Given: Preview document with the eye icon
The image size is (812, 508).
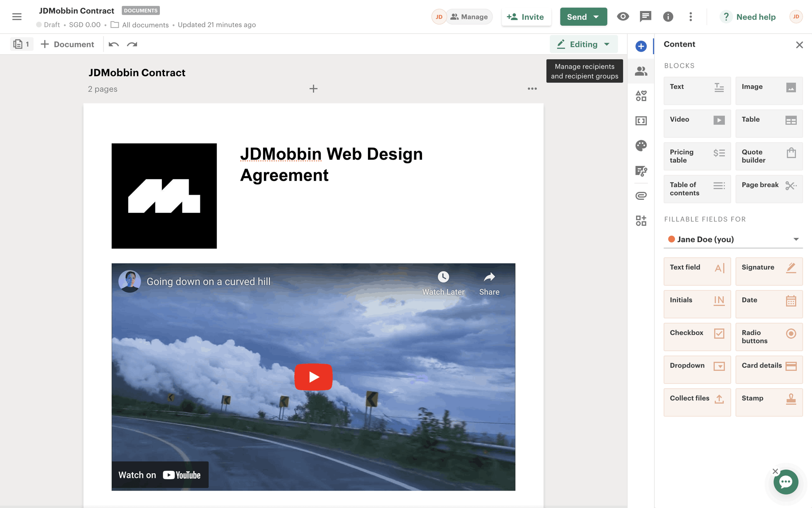Looking at the screenshot, I should coord(623,17).
